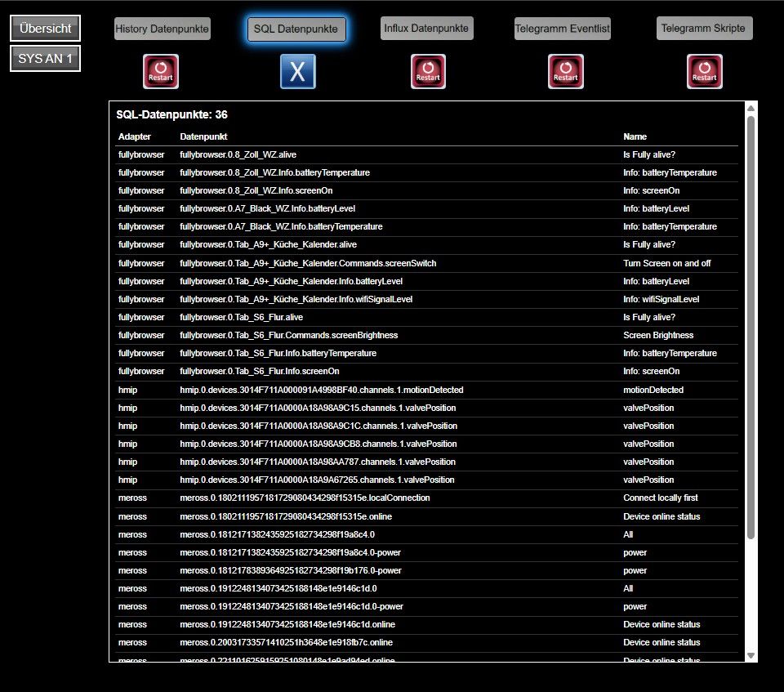Image resolution: width=784 pixels, height=692 pixels.
Task: Select fullybrowser.0.8_Zoll_WZ.Info.batteryTemperature row
Action: [x=426, y=172]
